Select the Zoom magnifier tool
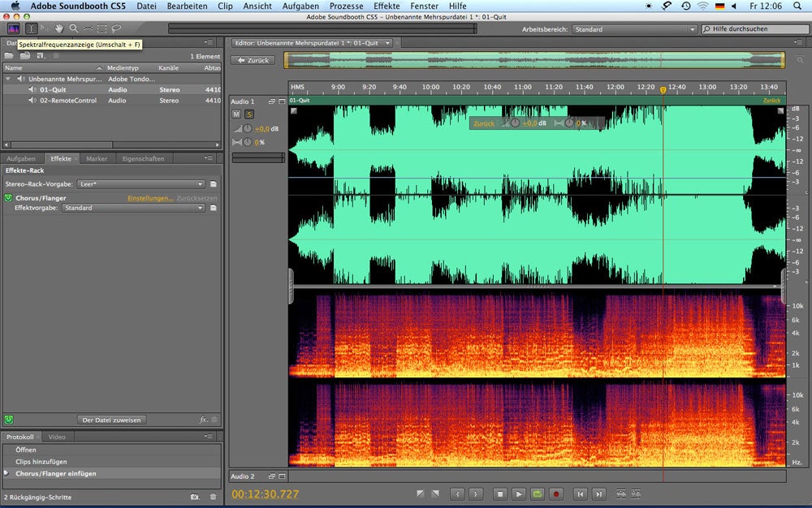812x508 pixels. coord(73,28)
